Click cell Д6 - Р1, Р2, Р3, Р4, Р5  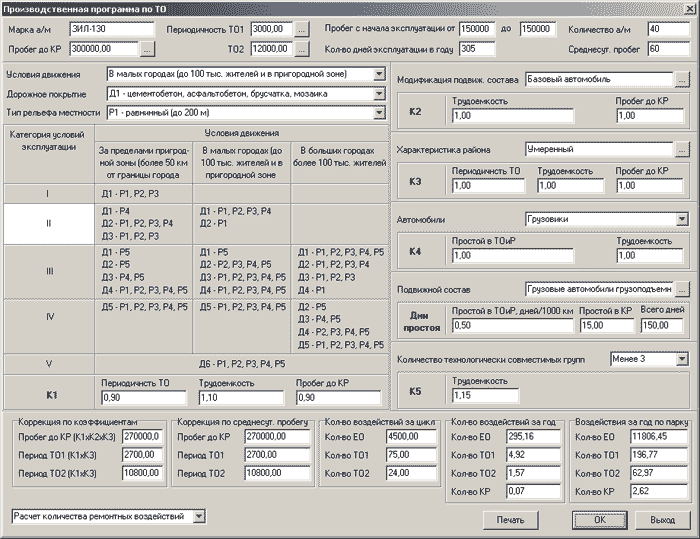point(242,364)
